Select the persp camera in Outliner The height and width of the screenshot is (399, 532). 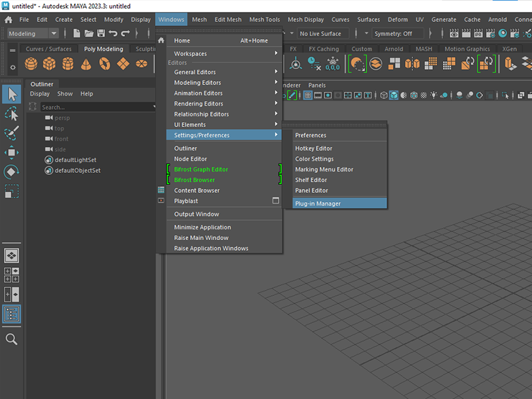62,118
